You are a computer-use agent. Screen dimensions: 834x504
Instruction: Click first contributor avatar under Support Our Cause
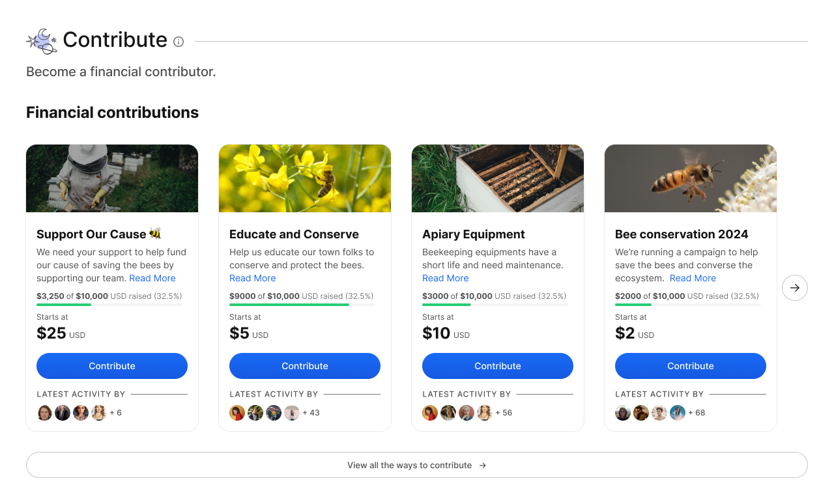(44, 413)
